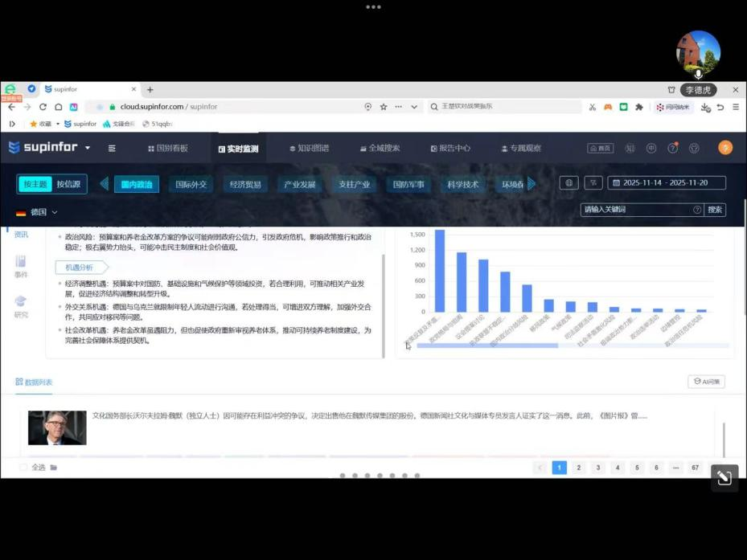Click the orange user avatar icon
747x560 pixels.
point(724,148)
